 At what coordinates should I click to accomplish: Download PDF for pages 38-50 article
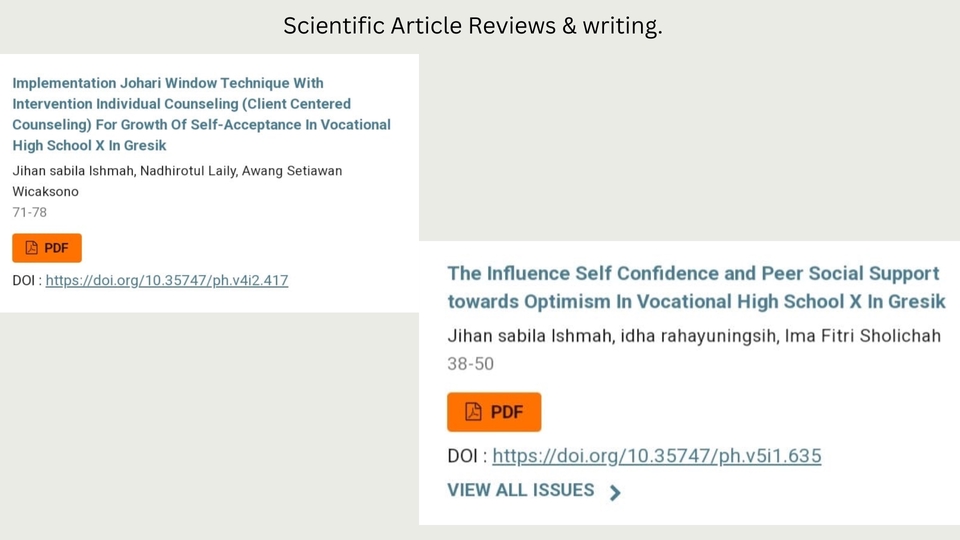(x=494, y=412)
